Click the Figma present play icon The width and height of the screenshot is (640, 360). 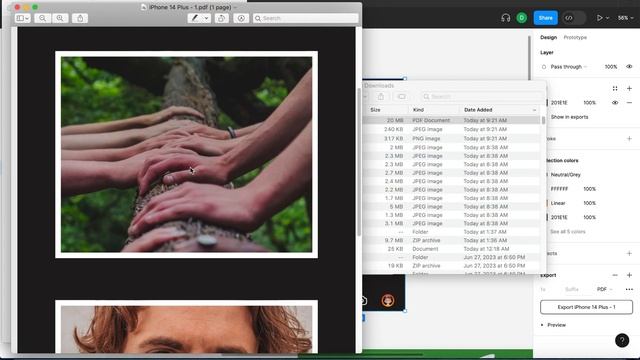[599, 18]
